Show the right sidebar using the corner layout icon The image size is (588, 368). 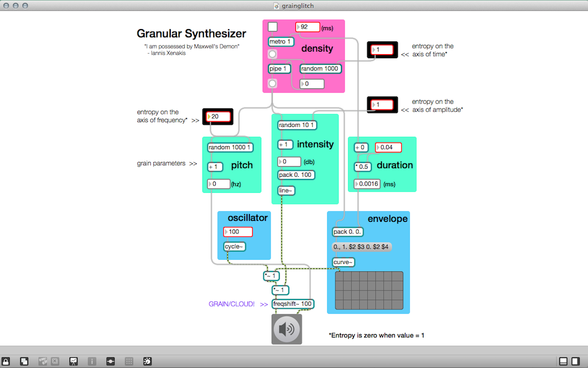tap(576, 361)
